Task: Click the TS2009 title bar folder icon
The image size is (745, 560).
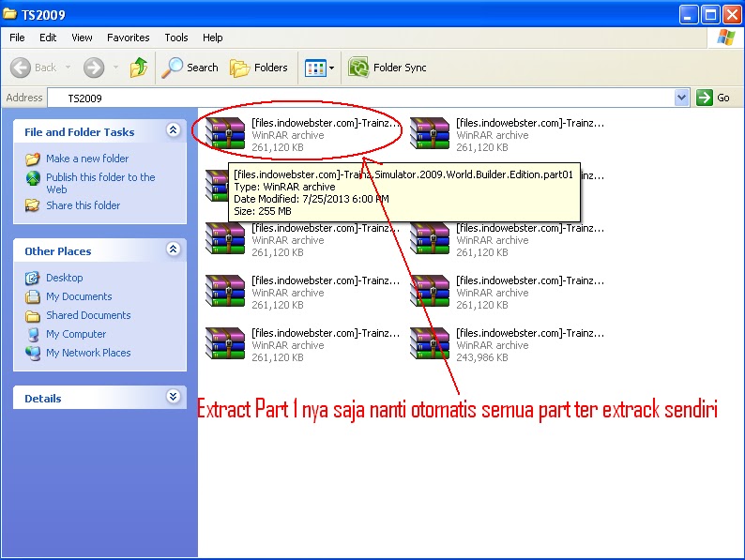Action: 10,14
